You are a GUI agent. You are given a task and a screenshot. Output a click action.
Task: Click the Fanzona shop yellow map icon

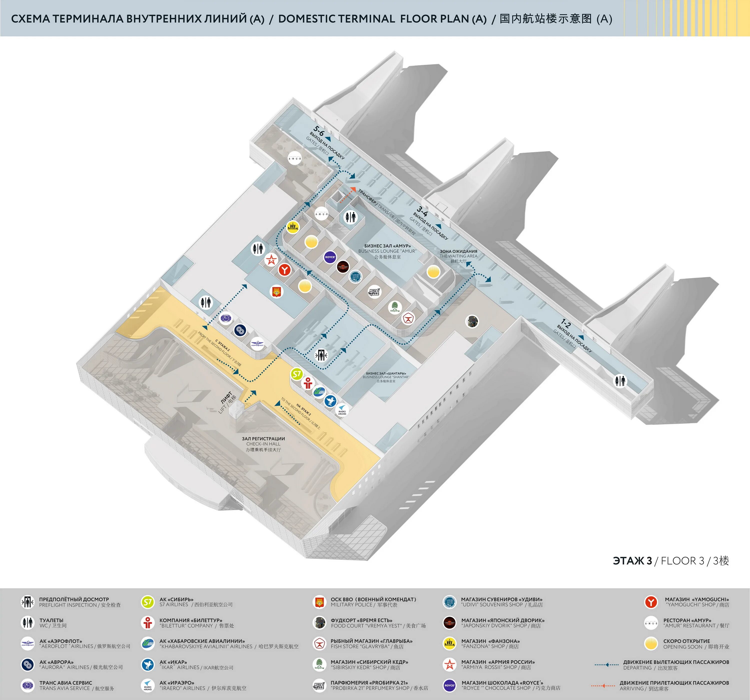coord(293,227)
